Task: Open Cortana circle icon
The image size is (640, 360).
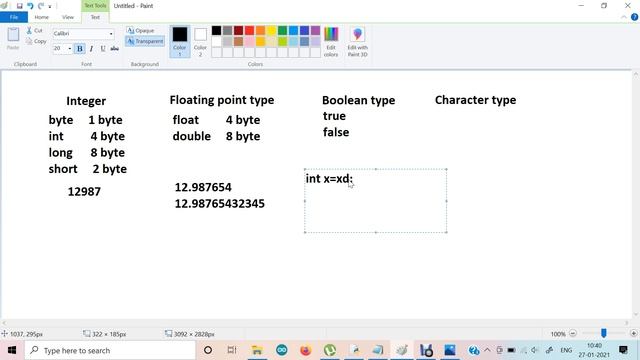Action: tap(208, 350)
